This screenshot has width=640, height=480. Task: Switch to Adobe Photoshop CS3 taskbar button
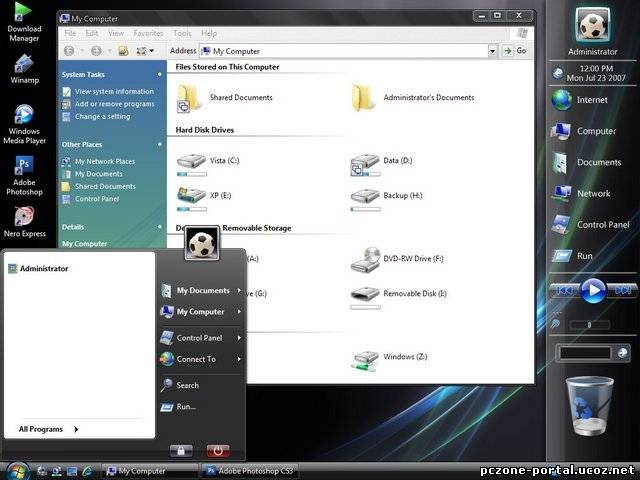(250, 471)
